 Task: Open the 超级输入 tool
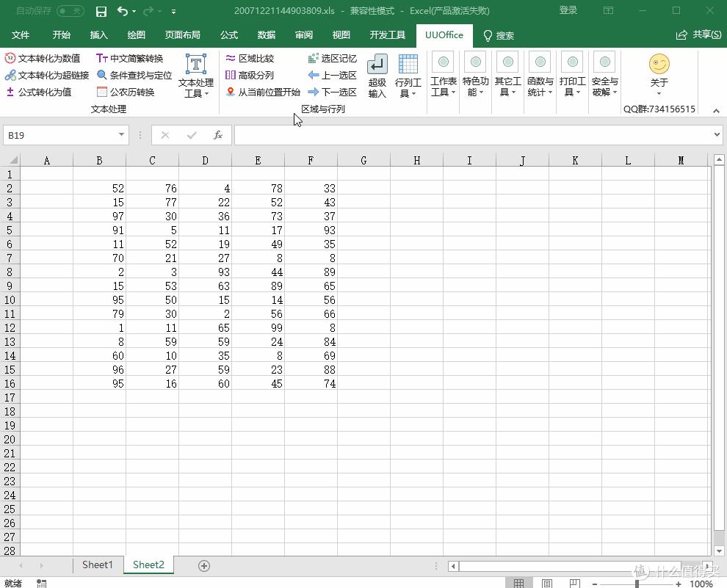[x=377, y=75]
